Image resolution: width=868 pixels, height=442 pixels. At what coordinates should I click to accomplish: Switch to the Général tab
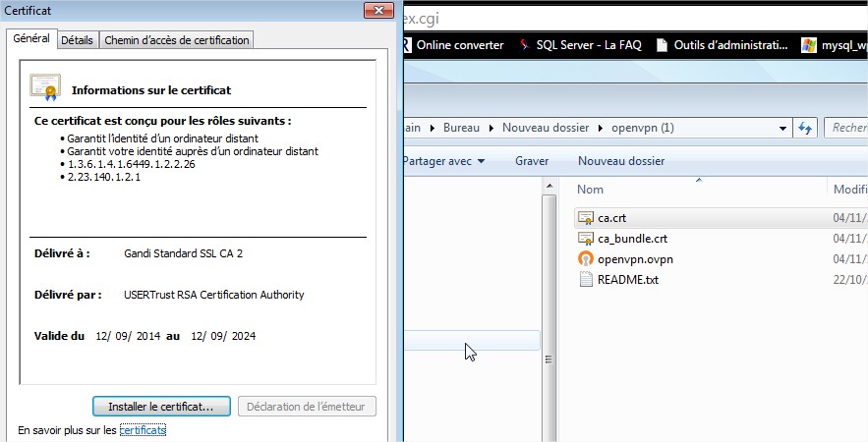pos(31,38)
